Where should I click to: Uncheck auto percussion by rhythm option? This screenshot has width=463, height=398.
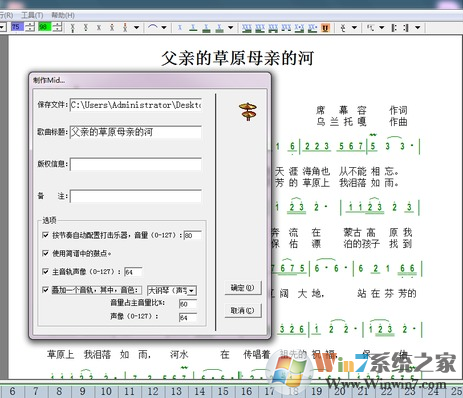pos(46,235)
